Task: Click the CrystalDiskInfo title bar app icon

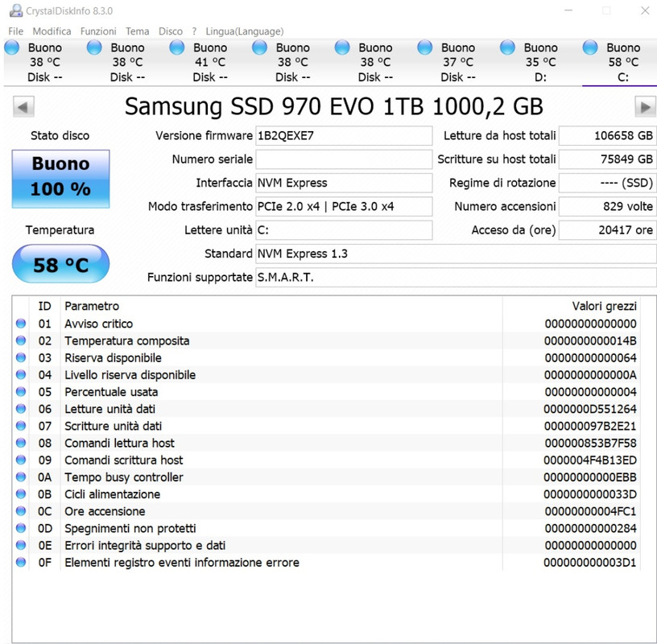Action: (16, 10)
